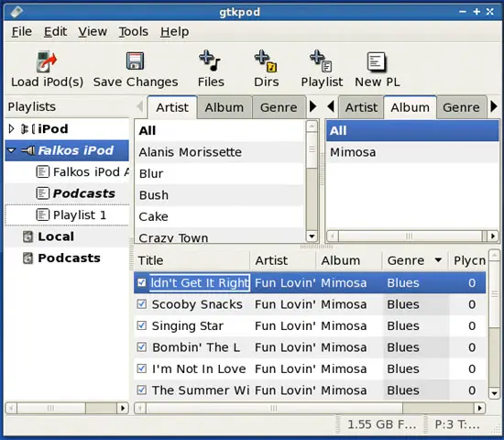Select the Local repository icon in Playlists
Screen dimensions: 504x440
(28, 236)
